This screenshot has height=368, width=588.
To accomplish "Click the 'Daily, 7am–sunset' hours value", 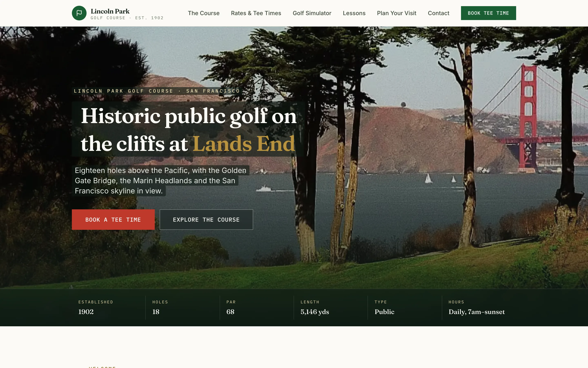I will pos(477,312).
